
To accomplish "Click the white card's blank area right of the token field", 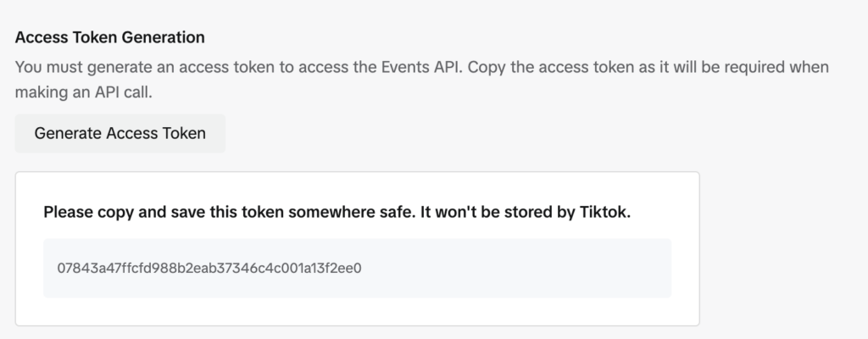I will click(685, 269).
